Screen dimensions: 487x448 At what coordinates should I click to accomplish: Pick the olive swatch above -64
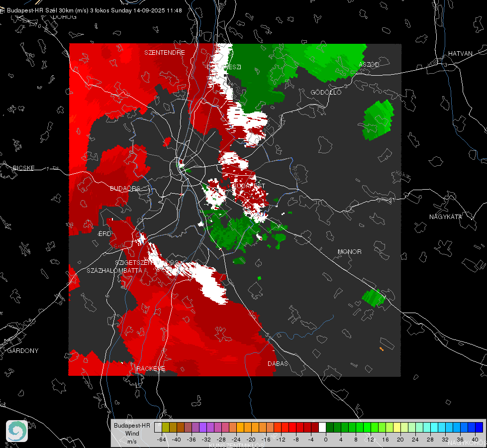pyautogui.click(x=166, y=428)
